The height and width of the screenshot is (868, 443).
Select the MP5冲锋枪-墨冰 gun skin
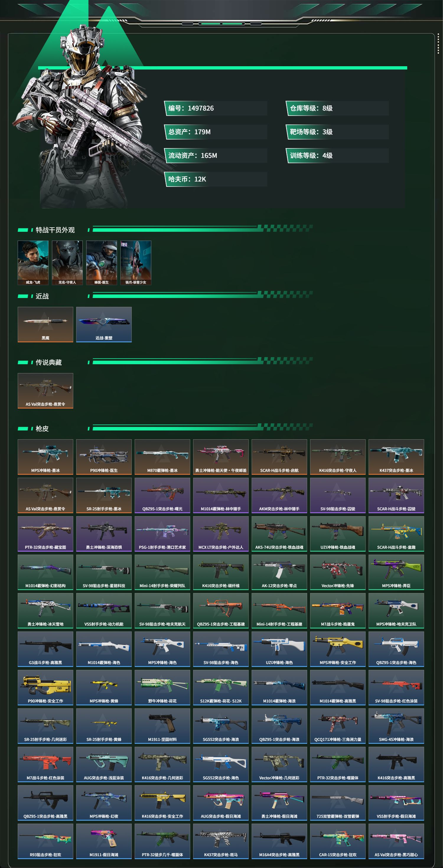point(45,456)
